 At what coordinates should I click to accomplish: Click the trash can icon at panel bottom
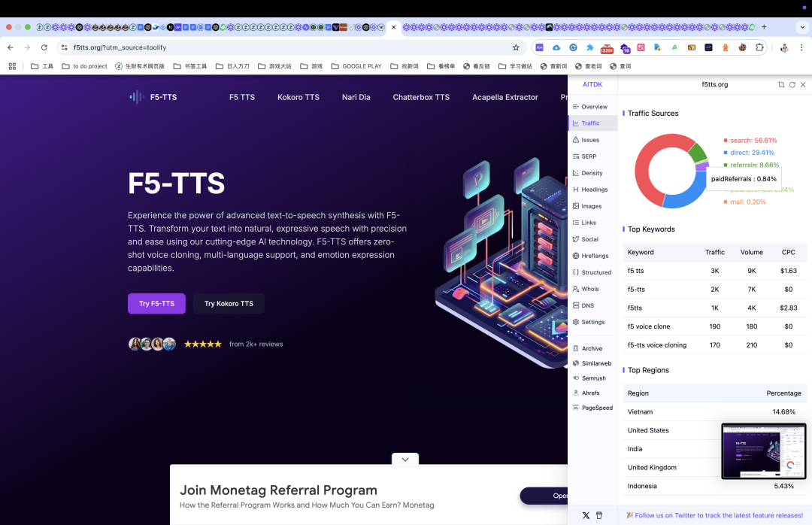599,516
